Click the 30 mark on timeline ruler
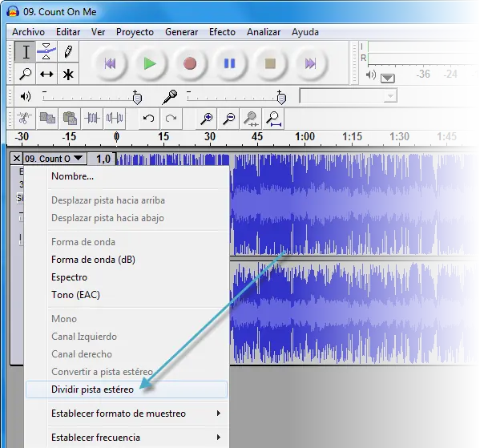This screenshot has height=448, width=480. (210, 136)
